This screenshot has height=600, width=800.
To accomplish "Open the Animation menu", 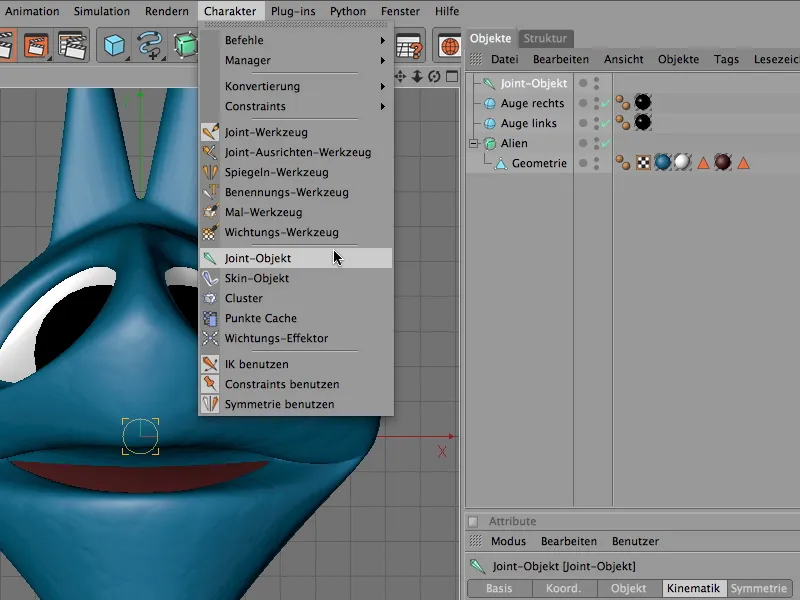I will click(x=32, y=11).
